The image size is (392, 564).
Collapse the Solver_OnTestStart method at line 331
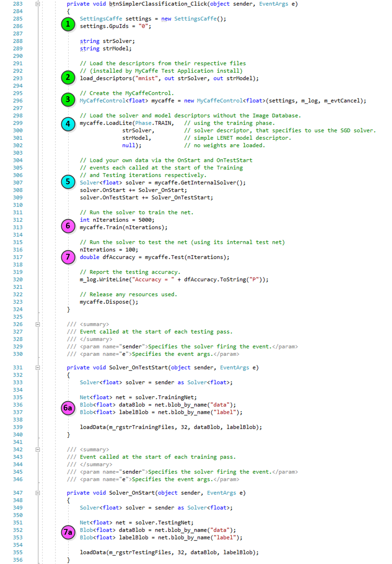[x=38, y=367]
